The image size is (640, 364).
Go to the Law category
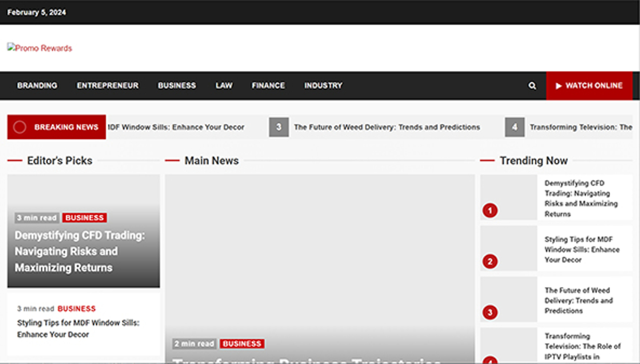(x=224, y=86)
